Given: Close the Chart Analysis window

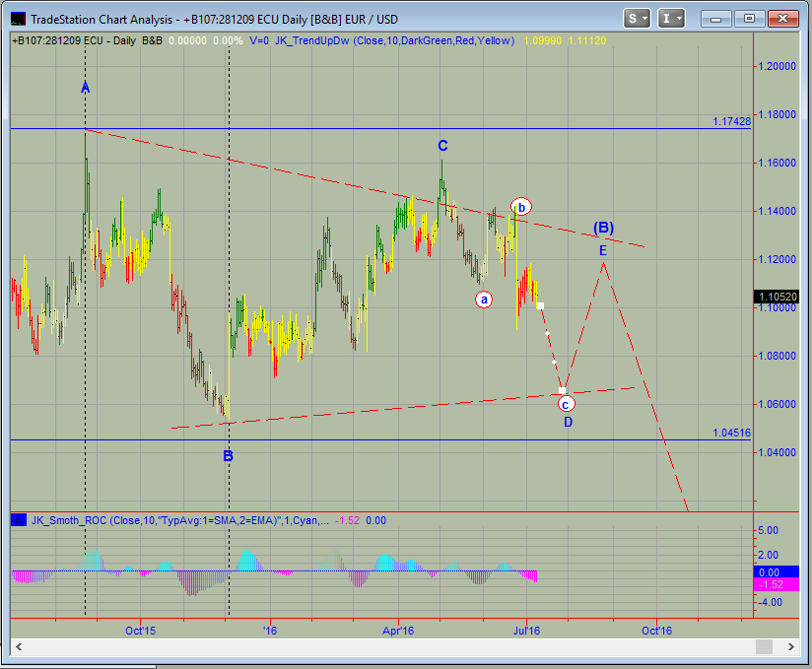Looking at the screenshot, I should click(x=781, y=18).
